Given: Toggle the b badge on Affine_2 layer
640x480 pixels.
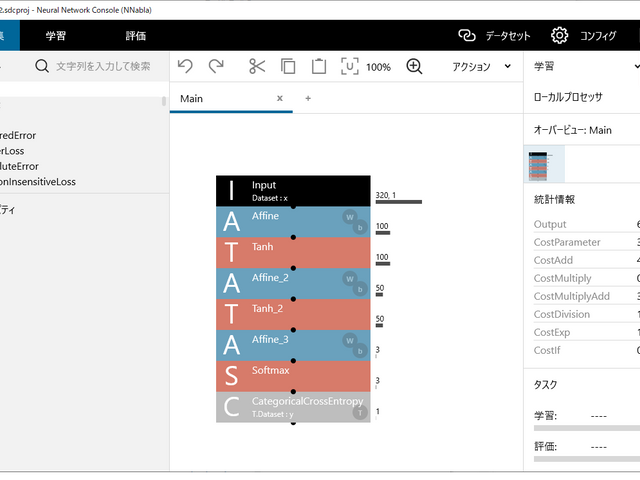Looking at the screenshot, I should click(x=361, y=289).
